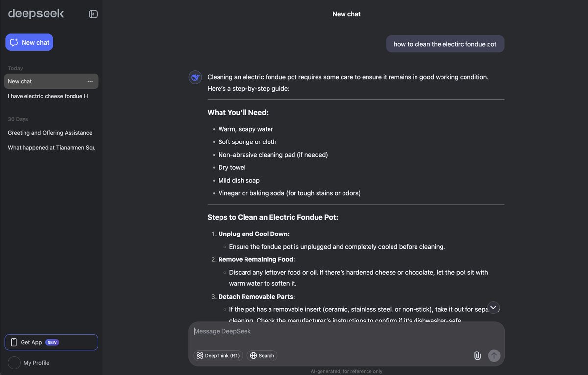588x375 pixels.
Task: Click the send message arrow button
Action: pos(494,356)
